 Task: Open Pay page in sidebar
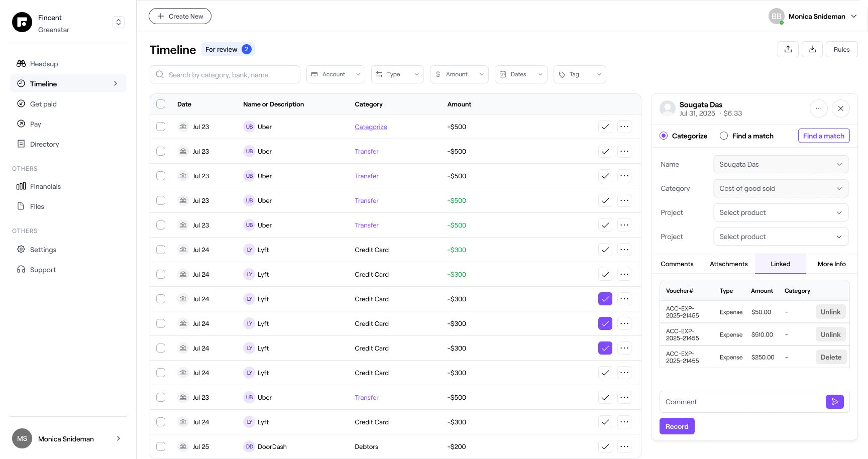click(68, 124)
